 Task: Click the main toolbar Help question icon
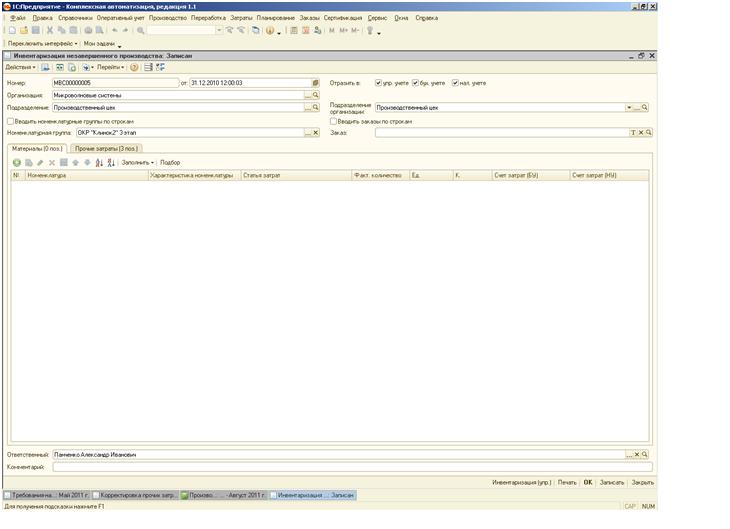click(x=270, y=30)
